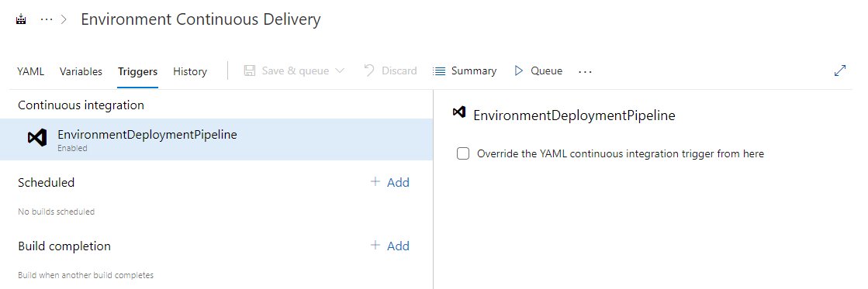This screenshot has width=868, height=289.
Task: Click the breadcrumb chevron separator
Action: click(64, 19)
